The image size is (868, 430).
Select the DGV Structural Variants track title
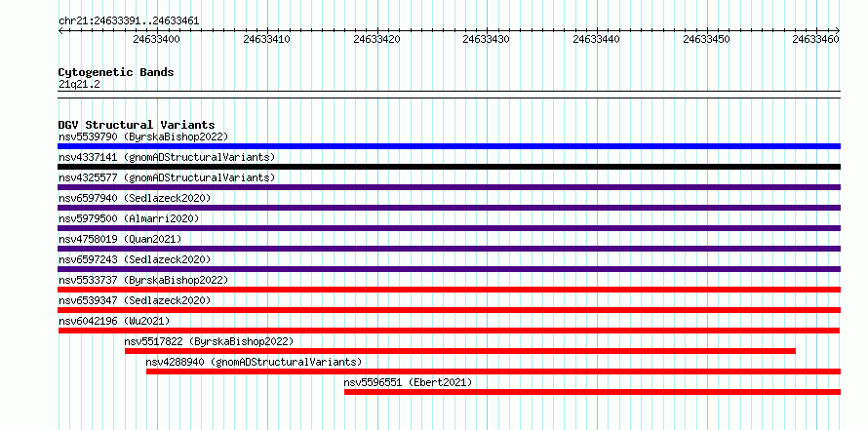(x=137, y=125)
